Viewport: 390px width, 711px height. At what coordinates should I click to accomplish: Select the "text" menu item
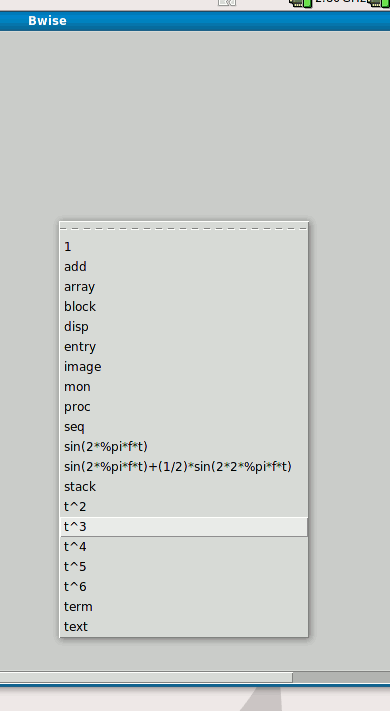click(184, 626)
